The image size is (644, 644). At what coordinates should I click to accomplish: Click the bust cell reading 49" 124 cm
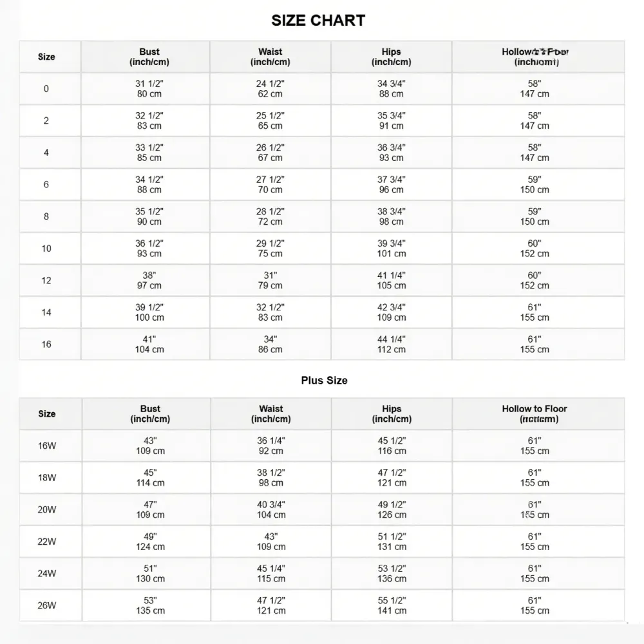click(x=150, y=542)
